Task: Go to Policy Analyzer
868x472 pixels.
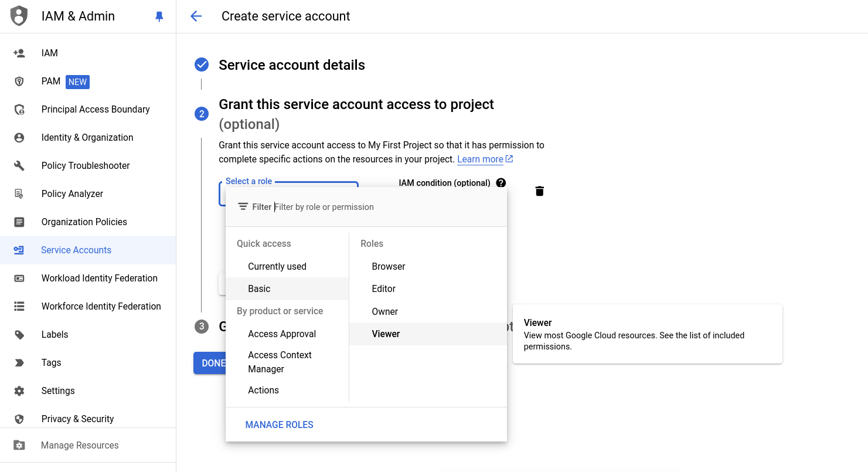Action: point(88,194)
